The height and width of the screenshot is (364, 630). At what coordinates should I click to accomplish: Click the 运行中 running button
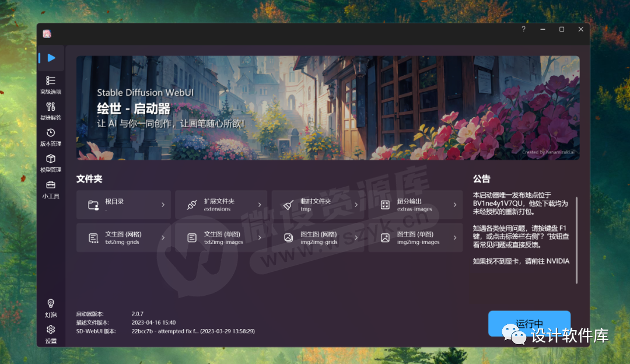(529, 323)
